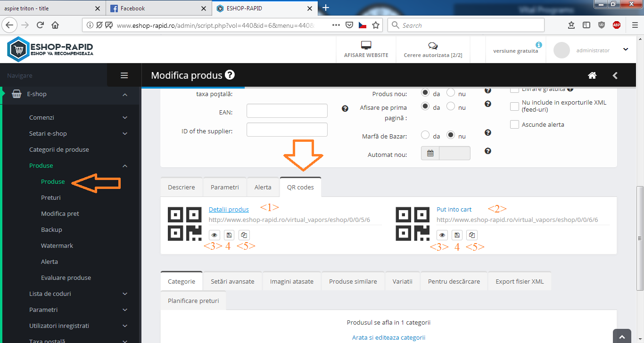Image resolution: width=644 pixels, height=343 pixels.
Task: Select 'nu' for Marfă de Bazar
Action: (x=451, y=135)
